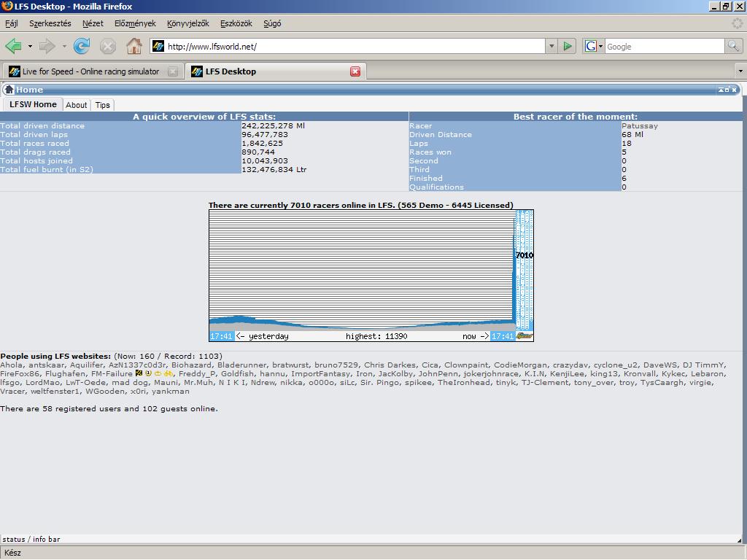Reload the current page

pos(82,46)
